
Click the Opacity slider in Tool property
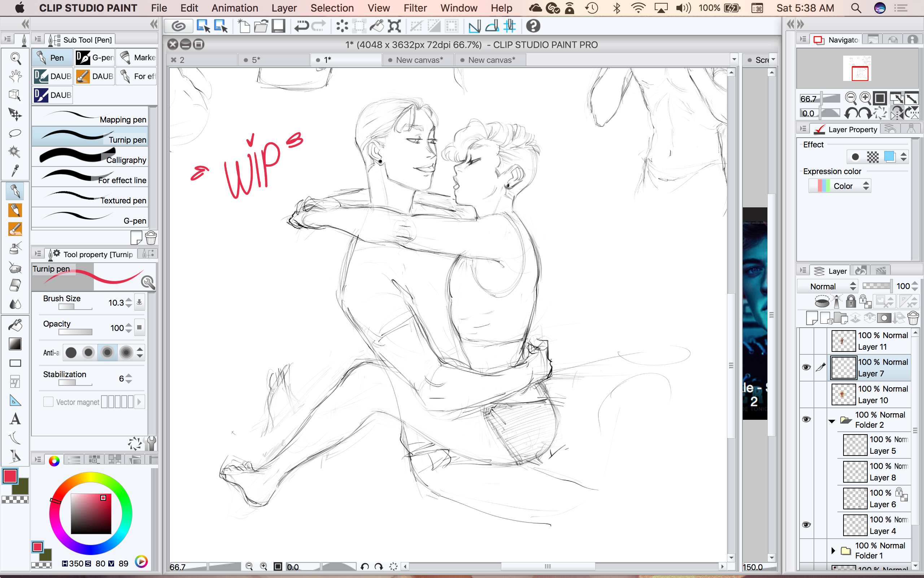(75, 332)
